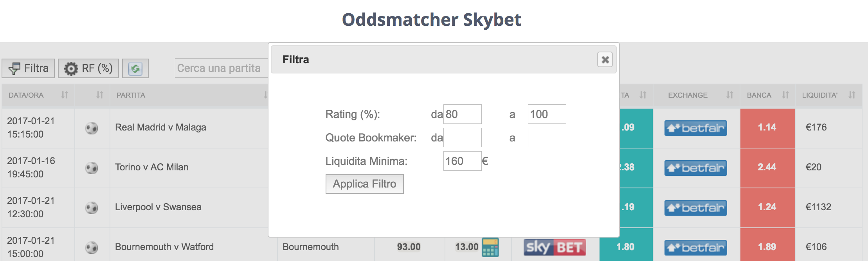Close the Filtra dialog
Image resolution: width=868 pixels, height=261 pixels.
(605, 60)
